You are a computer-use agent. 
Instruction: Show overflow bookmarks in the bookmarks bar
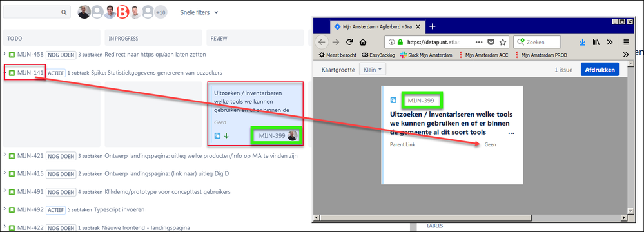coord(625,55)
